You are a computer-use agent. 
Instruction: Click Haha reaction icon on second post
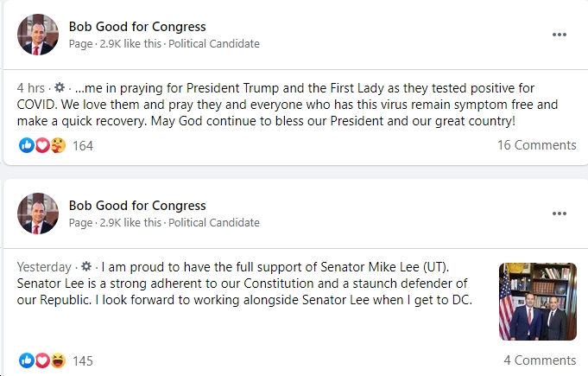(x=58, y=360)
